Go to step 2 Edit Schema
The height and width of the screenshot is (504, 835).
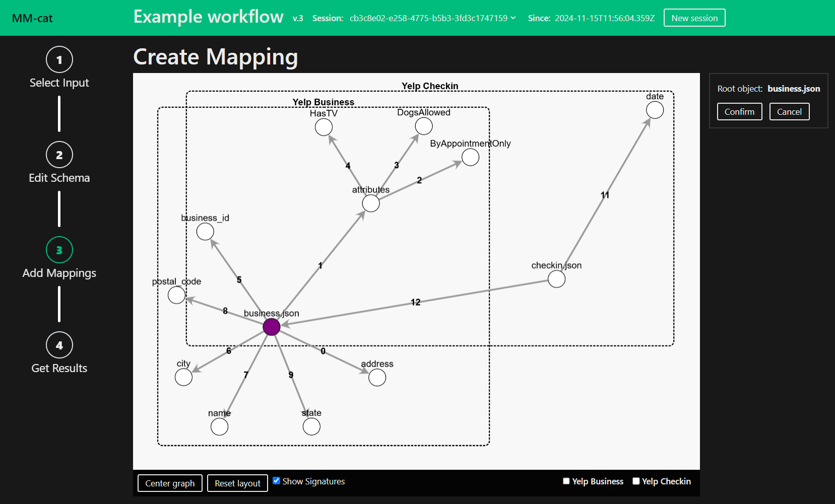(x=59, y=163)
